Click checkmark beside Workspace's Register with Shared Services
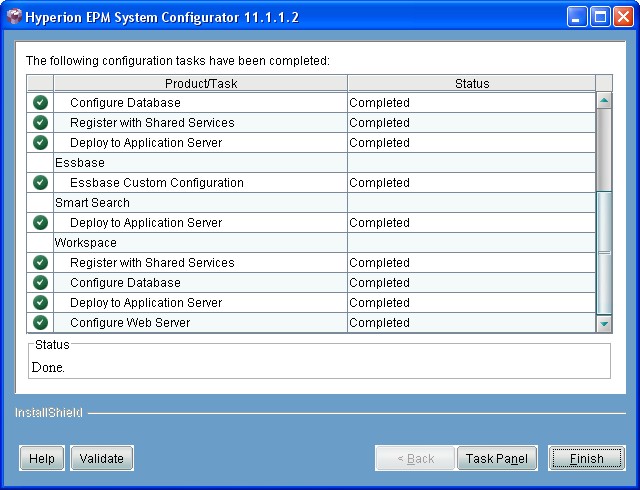Image resolution: width=640 pixels, height=490 pixels. (x=40, y=263)
